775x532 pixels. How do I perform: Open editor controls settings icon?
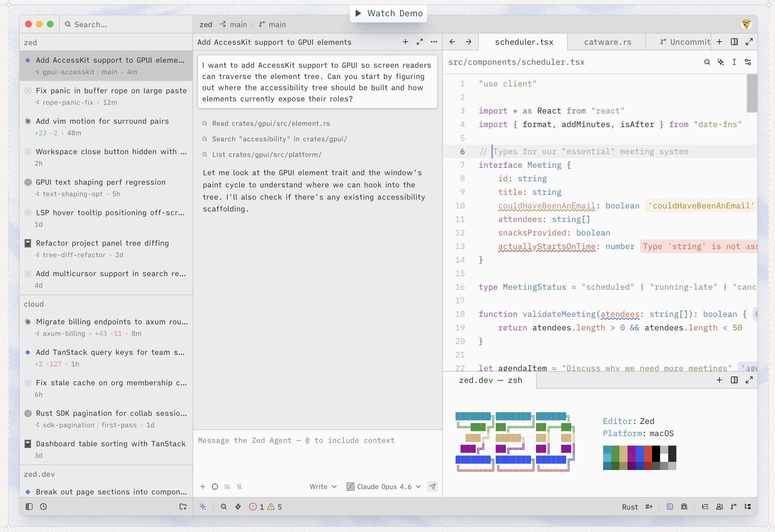[x=748, y=62]
